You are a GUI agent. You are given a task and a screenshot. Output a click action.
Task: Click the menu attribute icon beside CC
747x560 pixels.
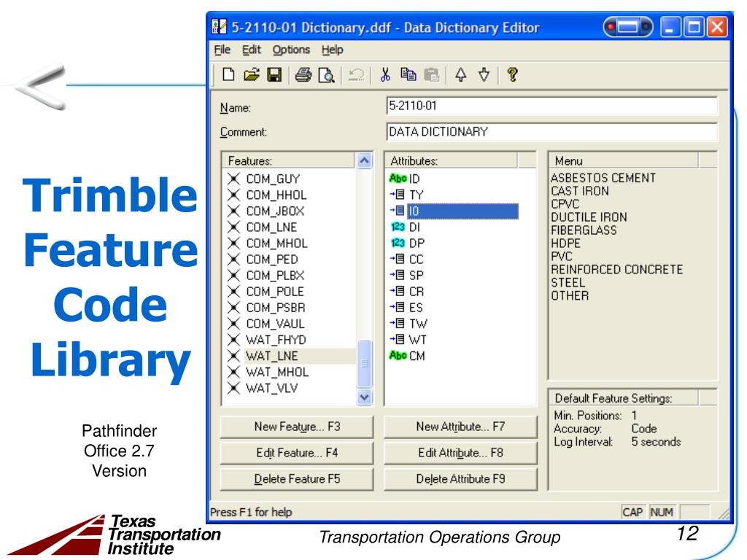coord(398,259)
